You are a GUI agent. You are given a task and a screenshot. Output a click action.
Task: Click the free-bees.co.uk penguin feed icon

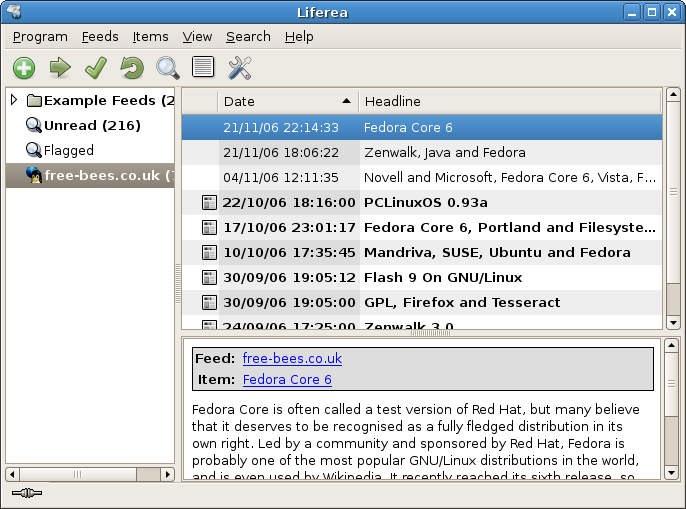34,175
